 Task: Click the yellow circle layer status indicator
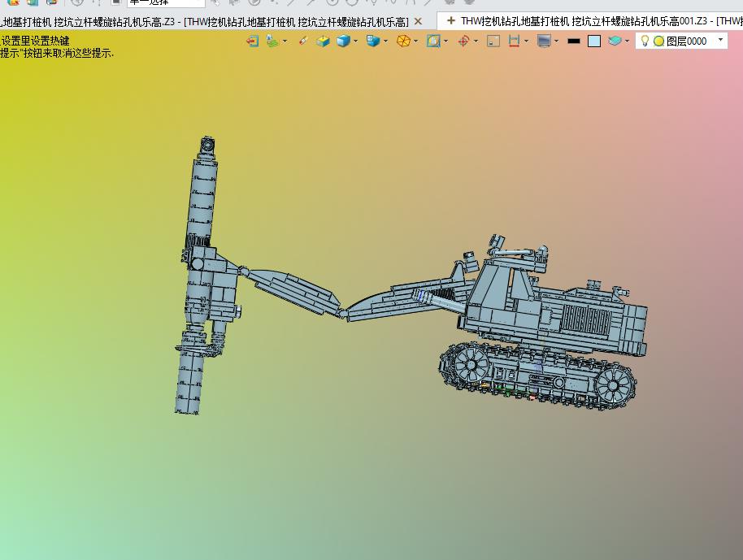pos(658,41)
